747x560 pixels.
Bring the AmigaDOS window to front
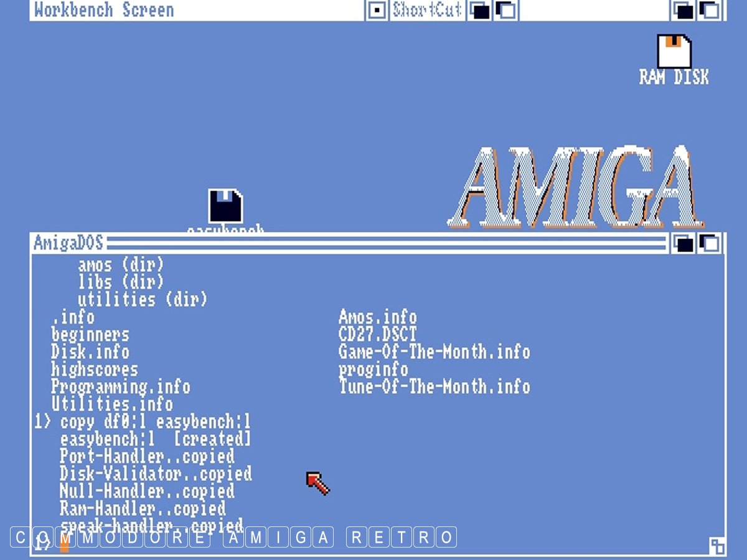point(710,243)
